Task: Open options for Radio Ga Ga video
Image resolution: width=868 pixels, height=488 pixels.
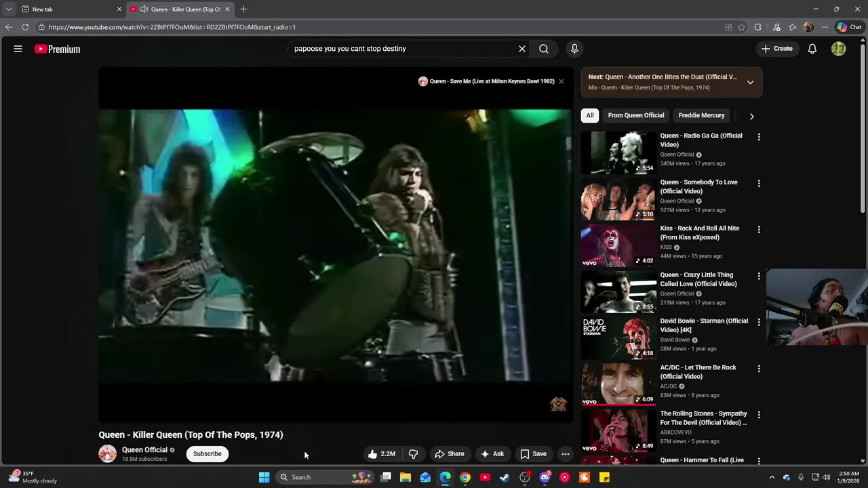Action: (x=759, y=137)
